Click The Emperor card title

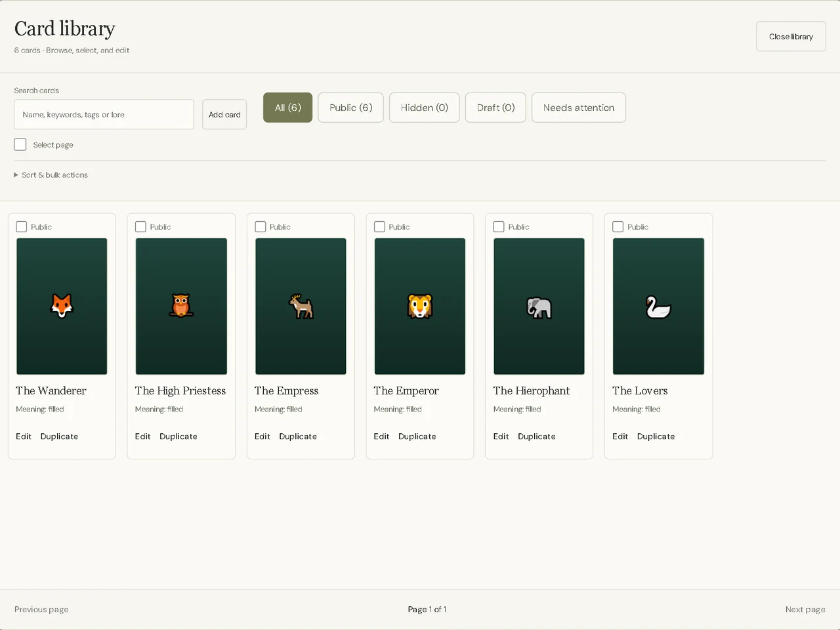tap(406, 391)
